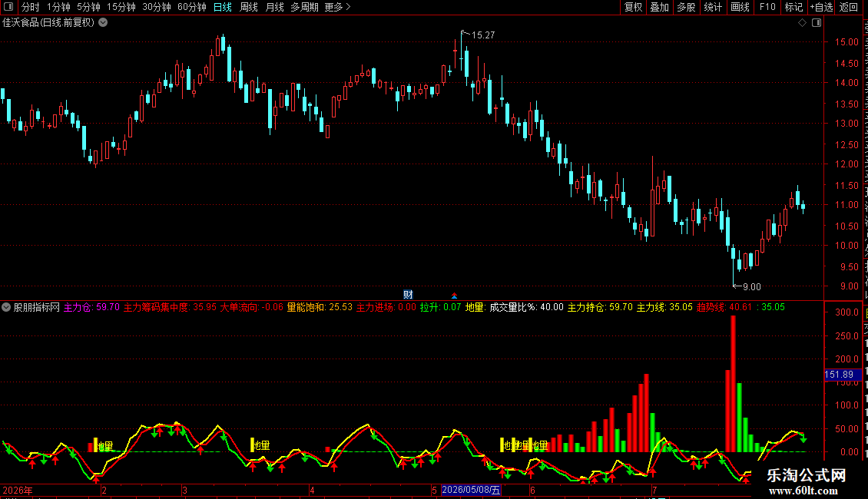Open the 股朋指标网 indicator dropdown
Viewport: 868px width, 499px height.
[x=6, y=307]
